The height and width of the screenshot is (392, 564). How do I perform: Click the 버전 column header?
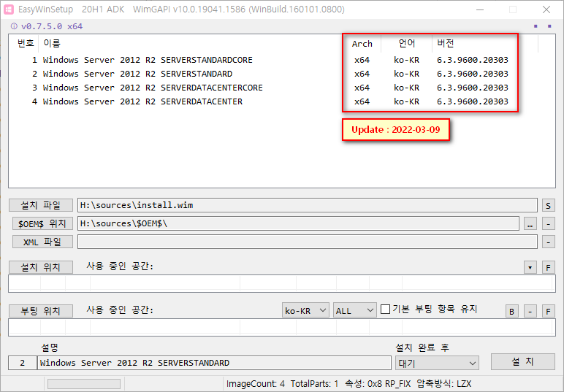pos(484,44)
